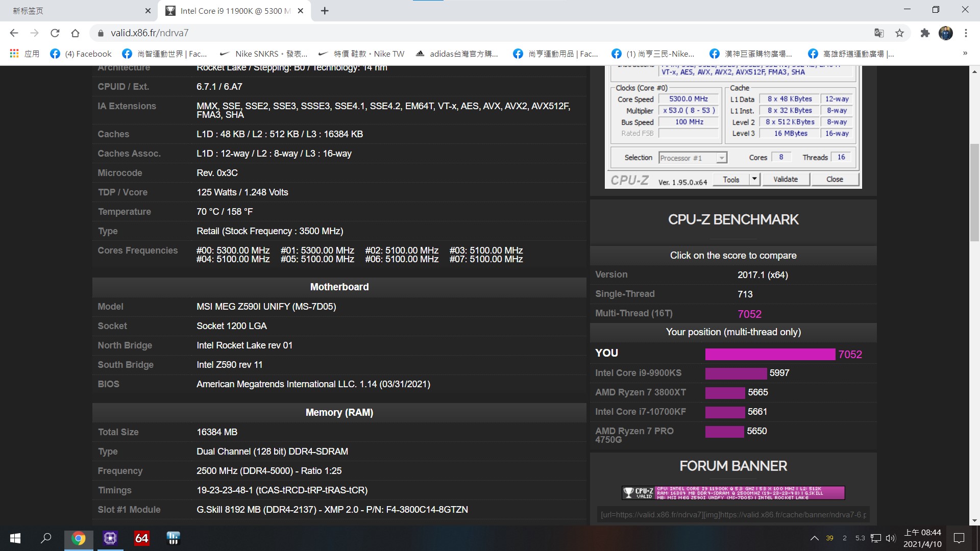Image resolution: width=980 pixels, height=551 pixels.
Task: View site security lock info
Action: [x=101, y=33]
